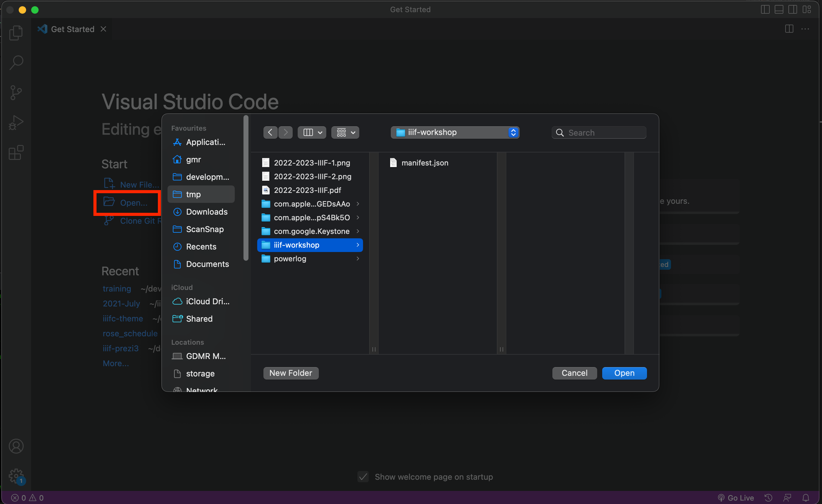Select file 2022-2023-IIIF-2.png
822x504 pixels.
click(310, 176)
